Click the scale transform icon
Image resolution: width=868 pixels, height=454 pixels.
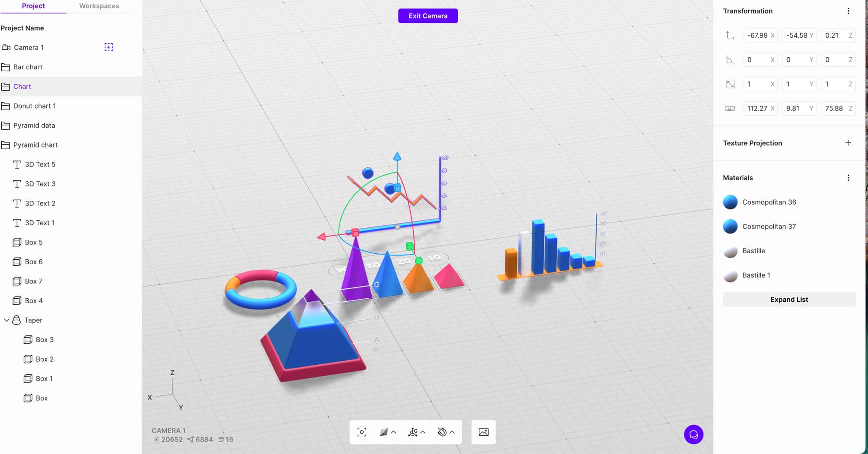coord(730,84)
